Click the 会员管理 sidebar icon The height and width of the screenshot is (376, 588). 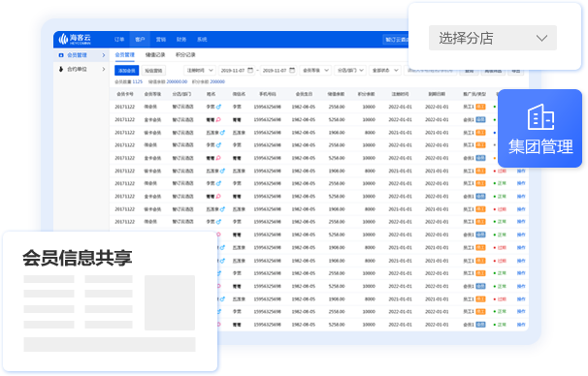tap(61, 55)
